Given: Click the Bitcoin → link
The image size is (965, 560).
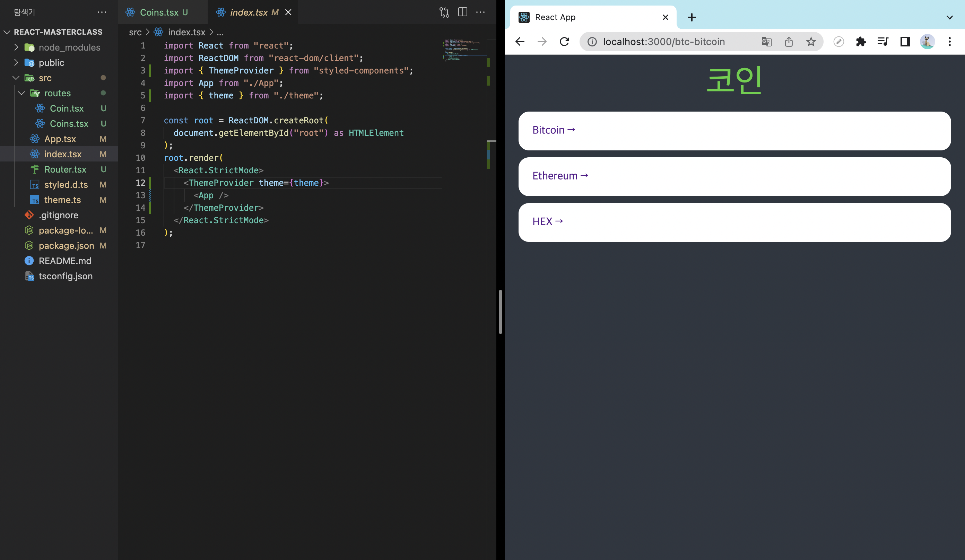Looking at the screenshot, I should (554, 130).
